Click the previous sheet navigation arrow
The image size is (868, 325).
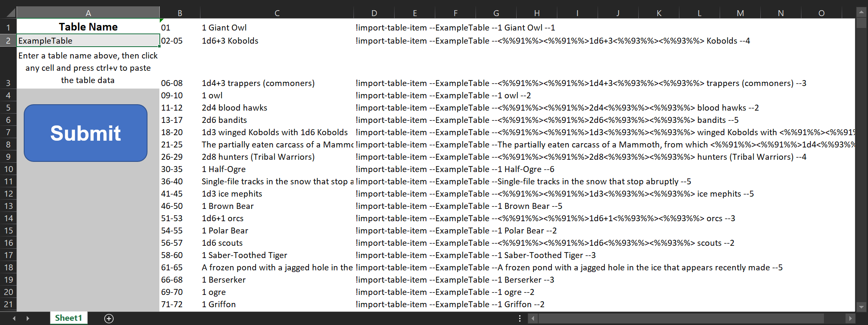(14, 318)
